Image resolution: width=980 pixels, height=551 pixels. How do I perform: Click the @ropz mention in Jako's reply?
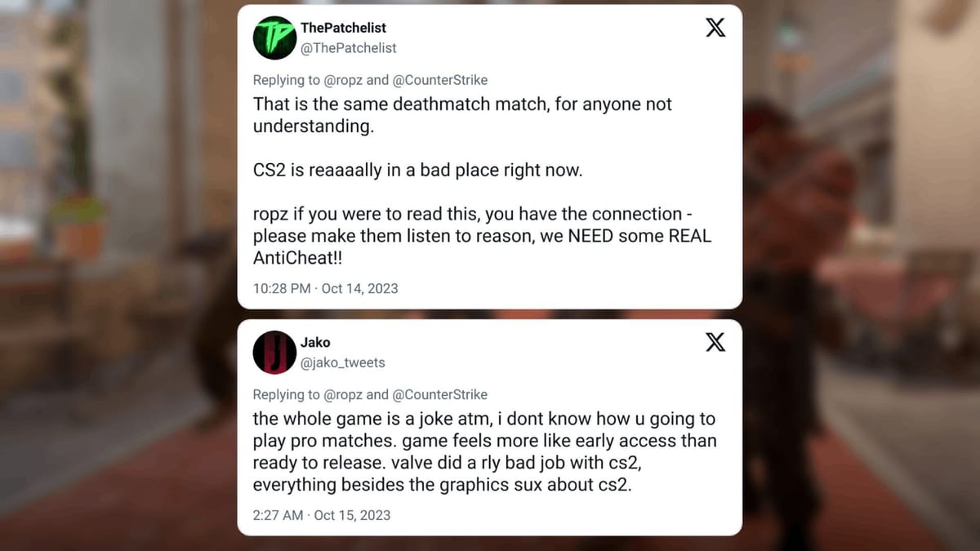[x=344, y=394]
